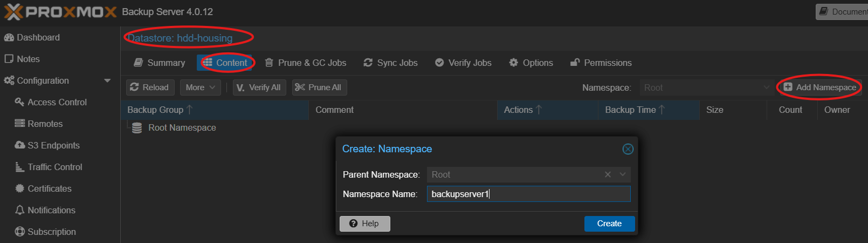Viewport: 868px width, 243px height.
Task: Close the Create Namespace dialog
Action: 628,149
